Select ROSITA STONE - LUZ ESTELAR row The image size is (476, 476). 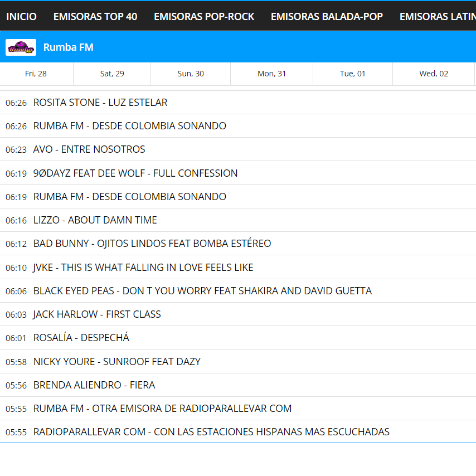coord(238,103)
